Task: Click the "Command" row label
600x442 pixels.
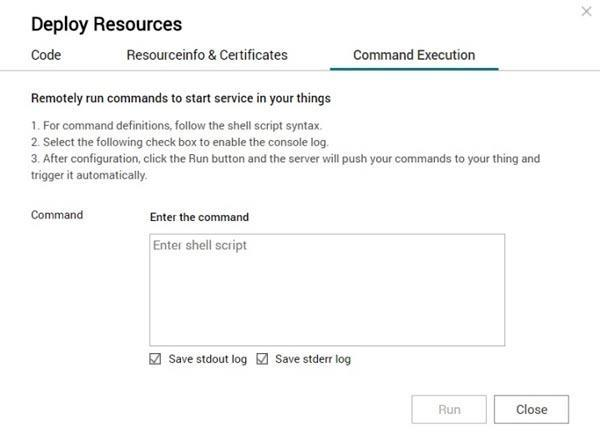Action: coord(57,215)
